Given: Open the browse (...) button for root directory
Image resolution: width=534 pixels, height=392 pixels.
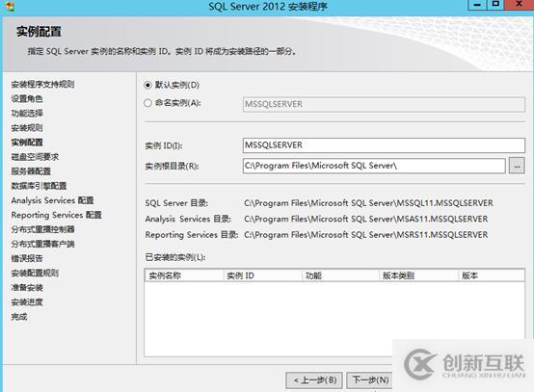Looking at the screenshot, I should 517,166.
